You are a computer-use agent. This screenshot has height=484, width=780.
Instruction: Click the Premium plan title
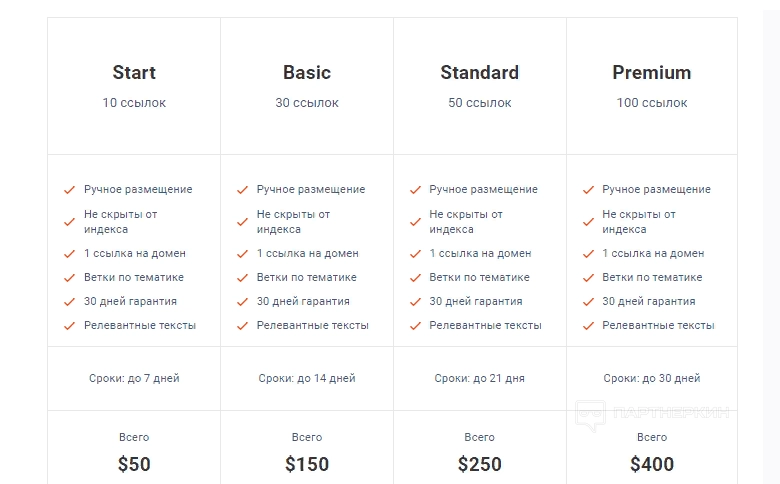(x=652, y=72)
